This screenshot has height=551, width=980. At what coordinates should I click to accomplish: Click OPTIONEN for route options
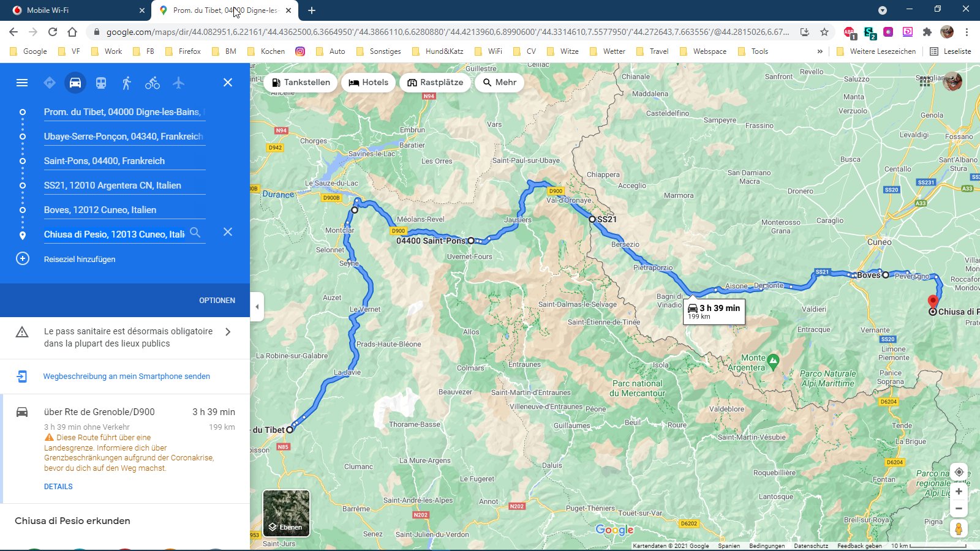point(217,301)
